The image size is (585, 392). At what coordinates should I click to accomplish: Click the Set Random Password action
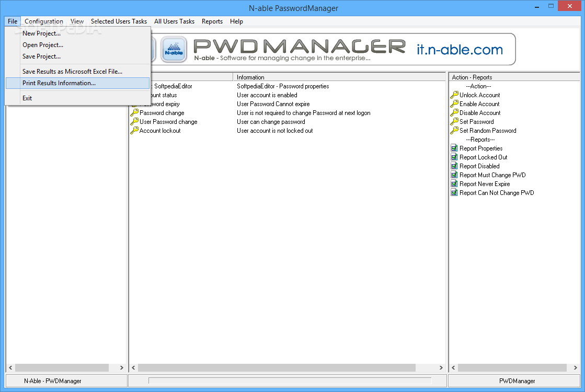[x=488, y=131]
